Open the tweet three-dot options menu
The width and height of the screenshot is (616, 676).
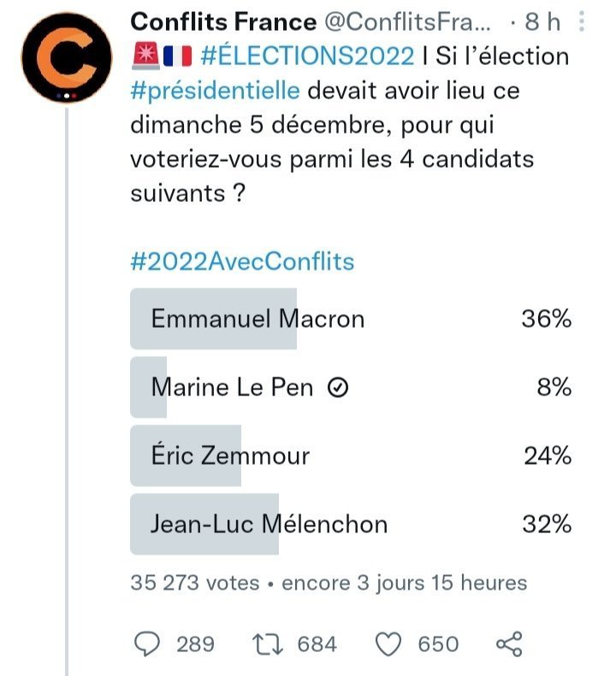click(582, 21)
